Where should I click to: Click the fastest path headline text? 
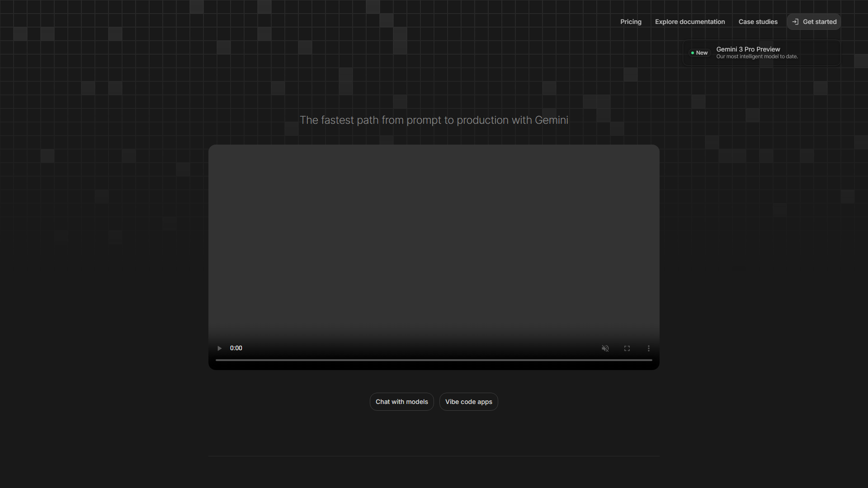coord(434,120)
